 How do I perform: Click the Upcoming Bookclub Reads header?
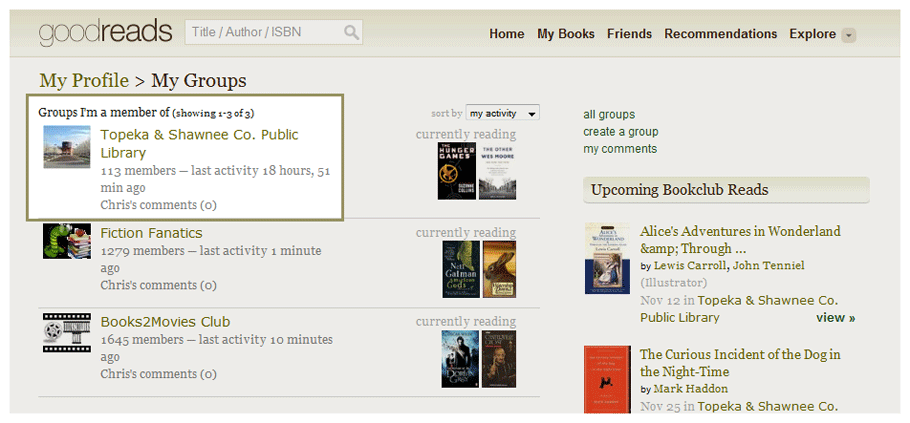726,190
